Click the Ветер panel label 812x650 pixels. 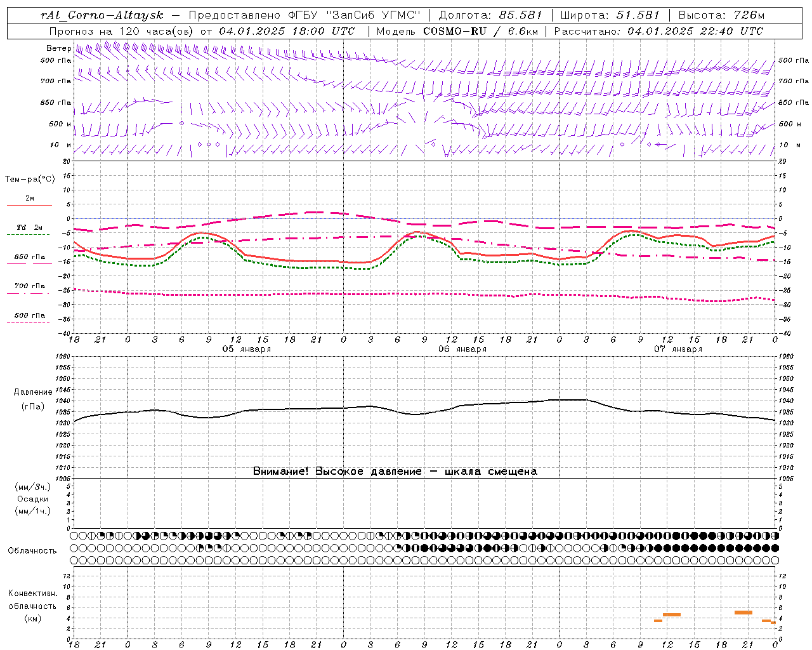pos(58,48)
